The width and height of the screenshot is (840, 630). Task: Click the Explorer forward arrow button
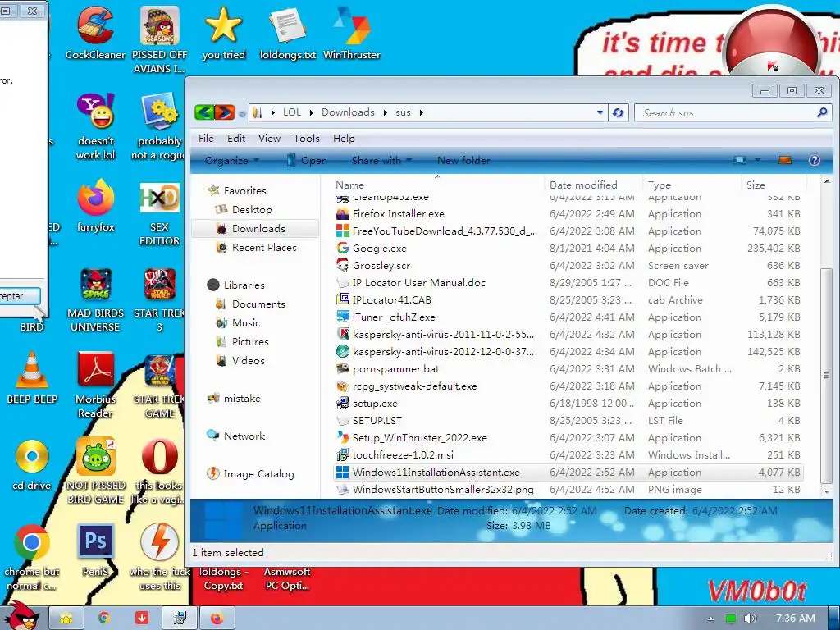[225, 112]
